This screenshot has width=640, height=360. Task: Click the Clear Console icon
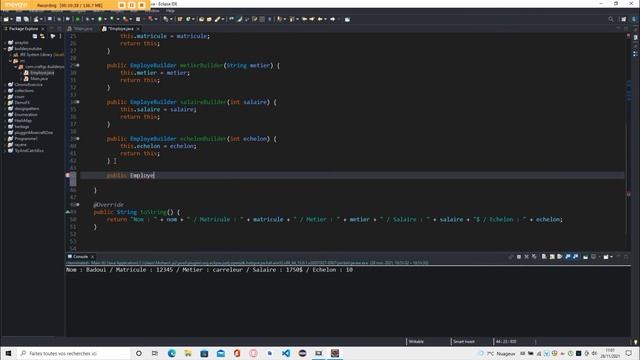point(544,257)
